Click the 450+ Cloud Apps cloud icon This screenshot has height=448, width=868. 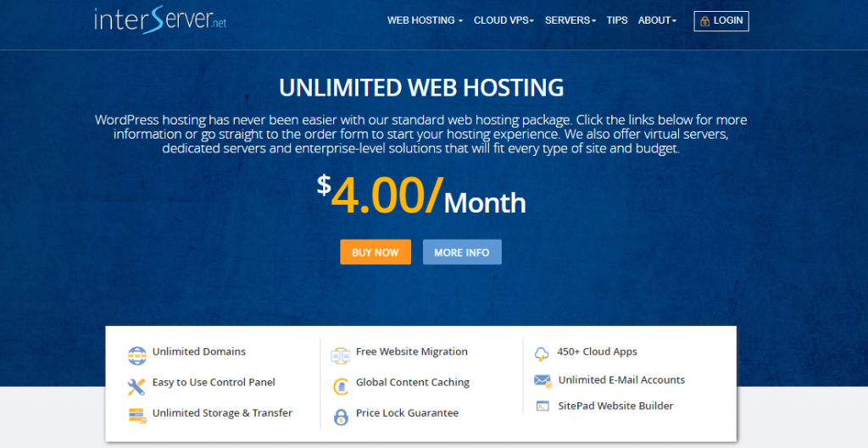click(x=542, y=354)
